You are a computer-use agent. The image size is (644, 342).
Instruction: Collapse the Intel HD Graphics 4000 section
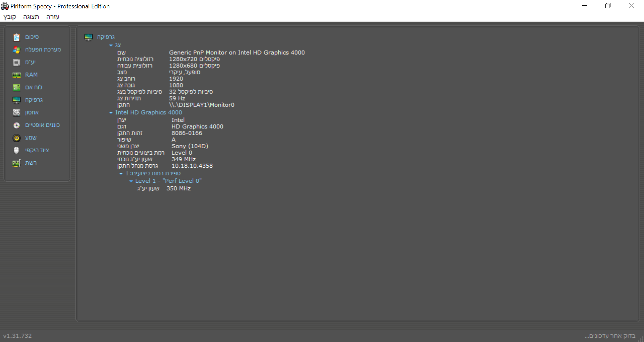[x=111, y=113]
